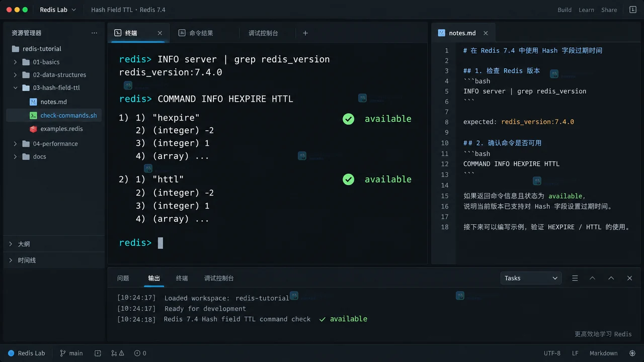Switch to the 调试控制台 top tab
The image size is (644, 362).
pyautogui.click(x=263, y=33)
